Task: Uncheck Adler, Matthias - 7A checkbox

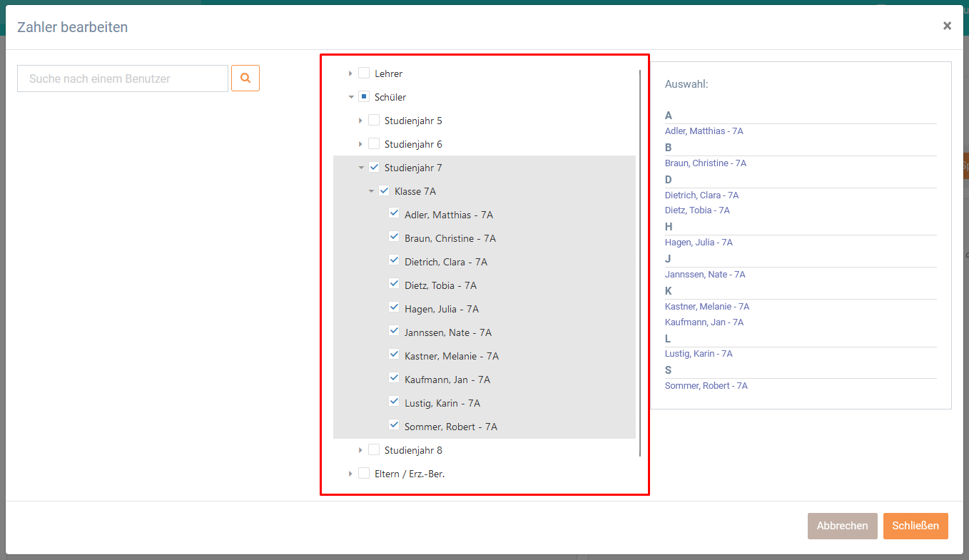Action: click(x=394, y=214)
